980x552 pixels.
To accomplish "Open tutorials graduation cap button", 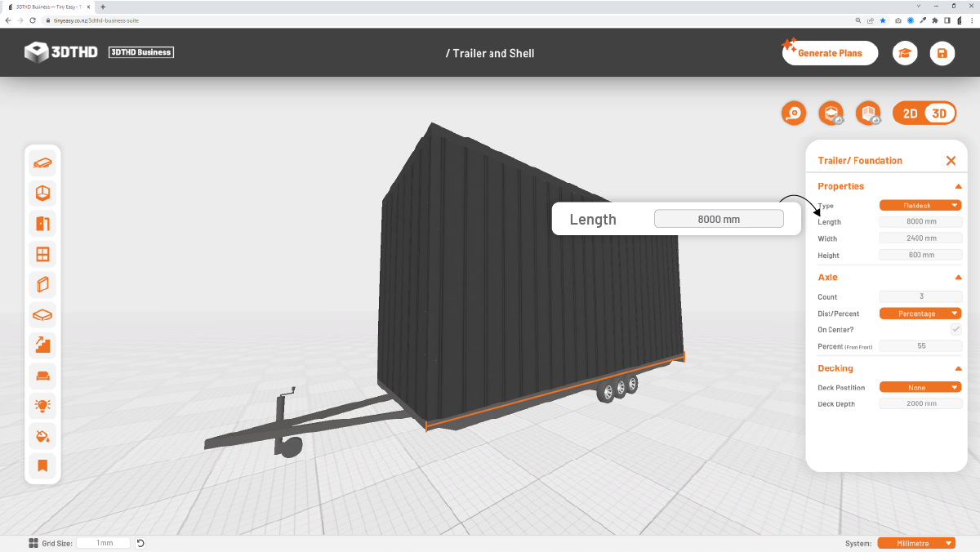I will tap(905, 53).
